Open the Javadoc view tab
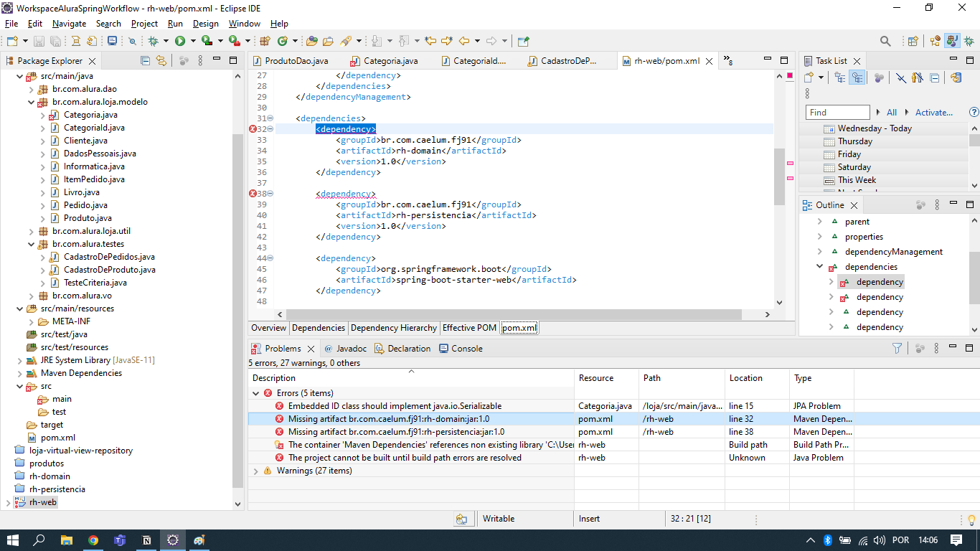This screenshot has width=980, height=551. point(345,349)
